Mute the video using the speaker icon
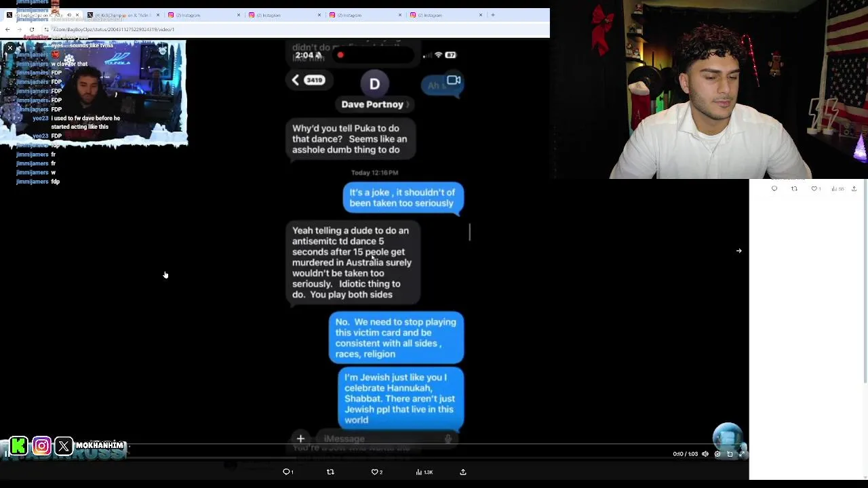This screenshot has height=488, width=868. pyautogui.click(x=705, y=454)
